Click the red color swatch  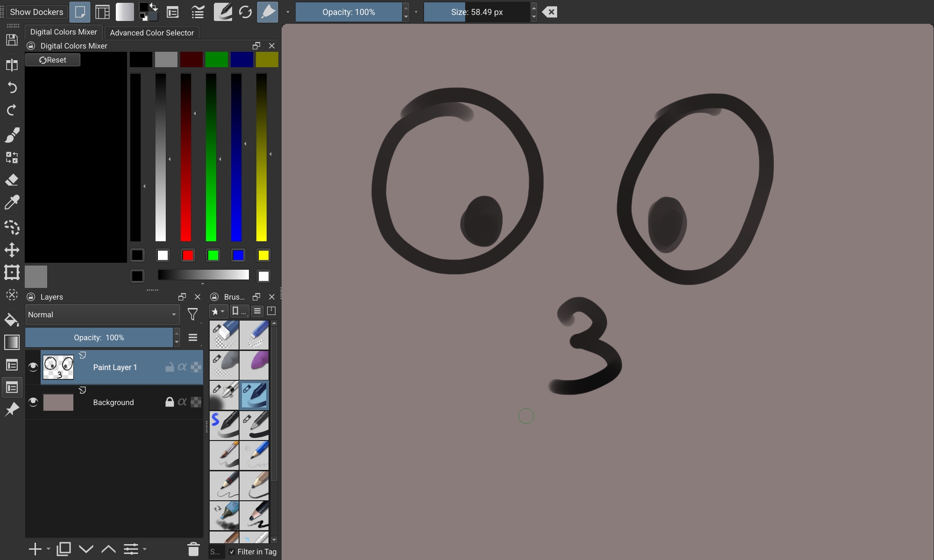pos(188,255)
